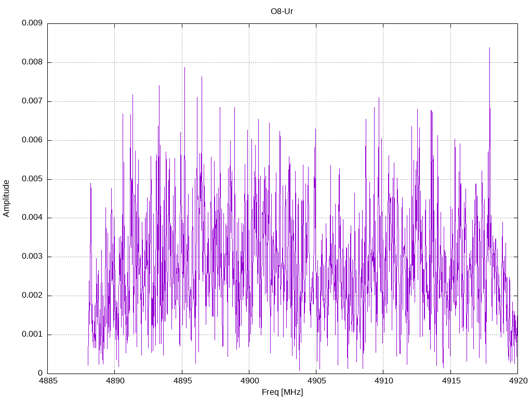Viewport: 532px width, 399px height.
Task: Click the 4910 x-axis tick label
Action: 384,381
